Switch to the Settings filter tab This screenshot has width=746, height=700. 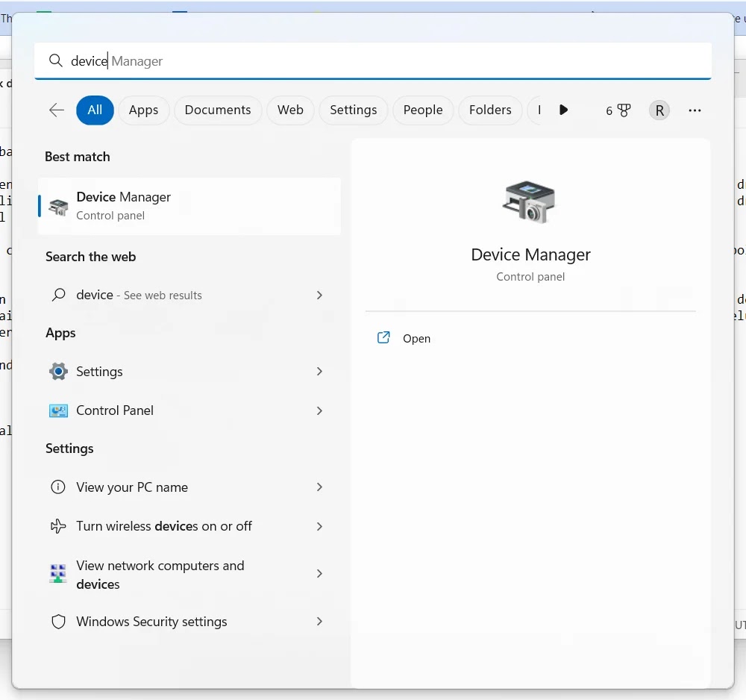coord(353,110)
